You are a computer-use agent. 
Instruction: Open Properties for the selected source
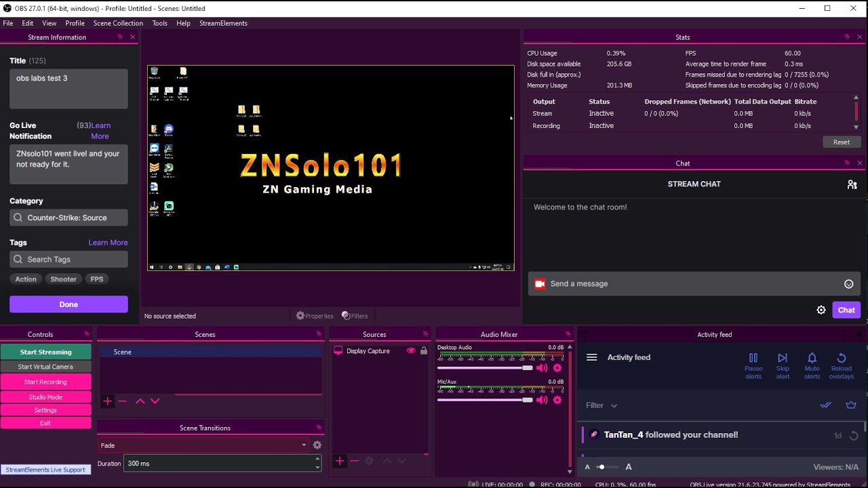[315, 316]
